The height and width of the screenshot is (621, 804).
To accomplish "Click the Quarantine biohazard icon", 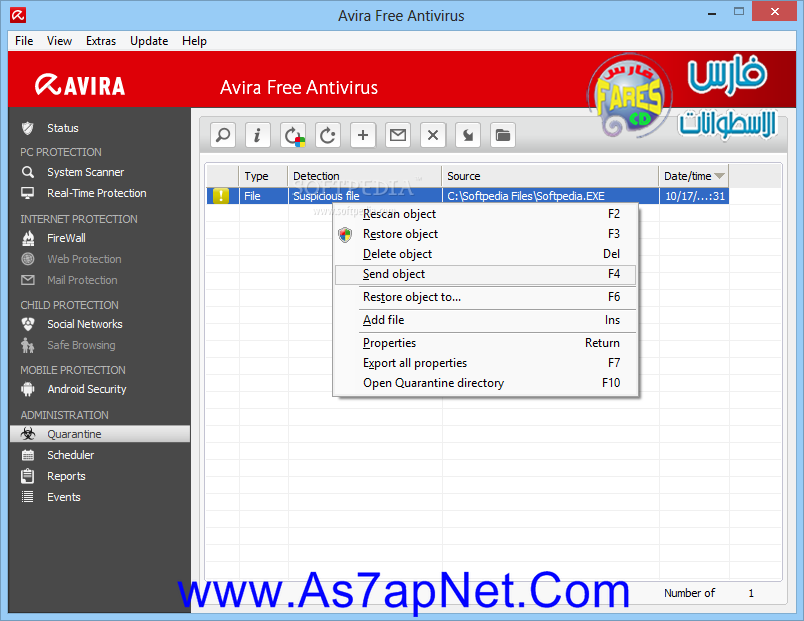I will [28, 434].
